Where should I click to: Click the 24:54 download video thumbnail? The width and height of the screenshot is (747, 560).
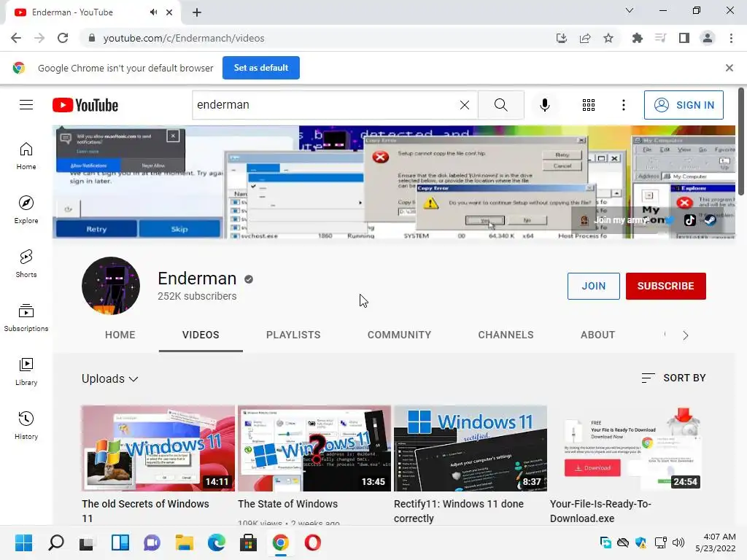click(x=627, y=448)
